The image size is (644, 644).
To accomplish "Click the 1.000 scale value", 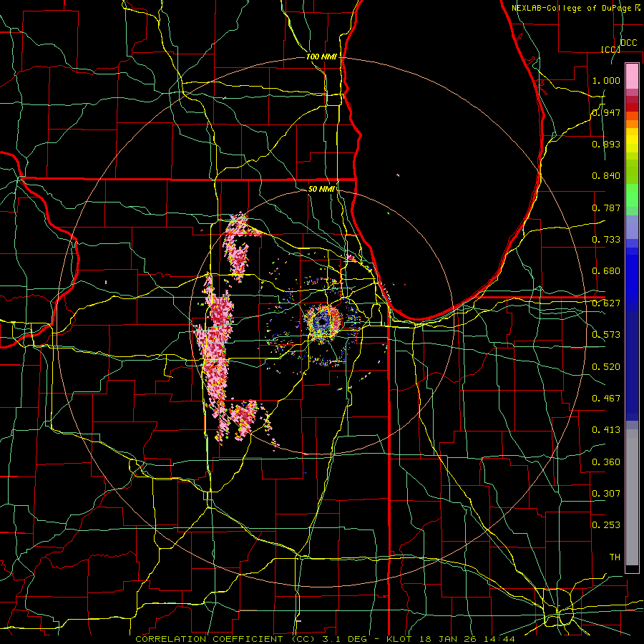I will coord(606,80).
